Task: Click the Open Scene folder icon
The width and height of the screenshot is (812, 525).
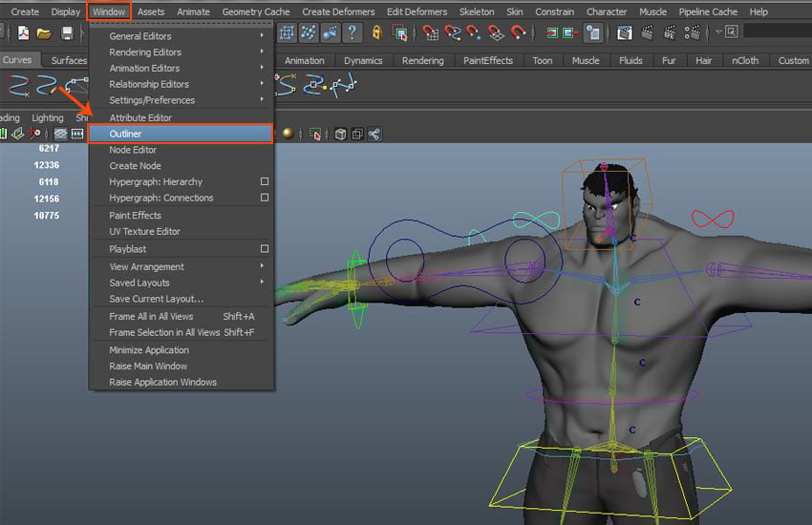Action: point(44,33)
